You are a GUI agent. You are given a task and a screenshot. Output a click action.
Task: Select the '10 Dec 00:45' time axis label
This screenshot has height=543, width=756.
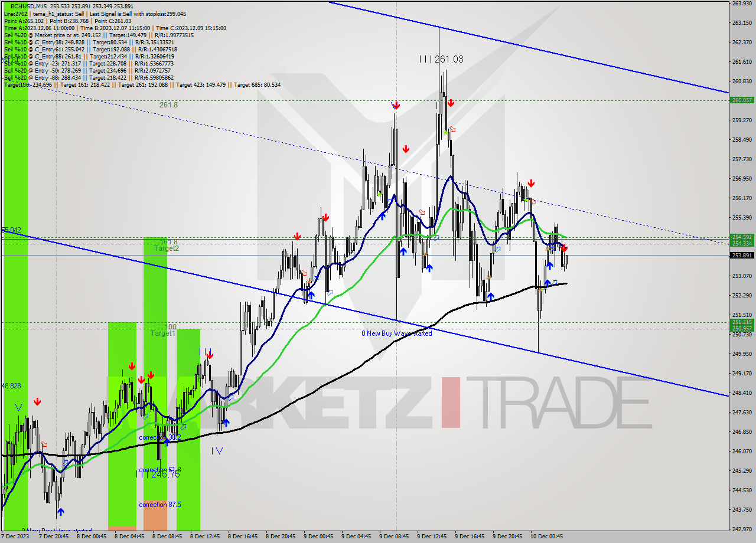546,537
